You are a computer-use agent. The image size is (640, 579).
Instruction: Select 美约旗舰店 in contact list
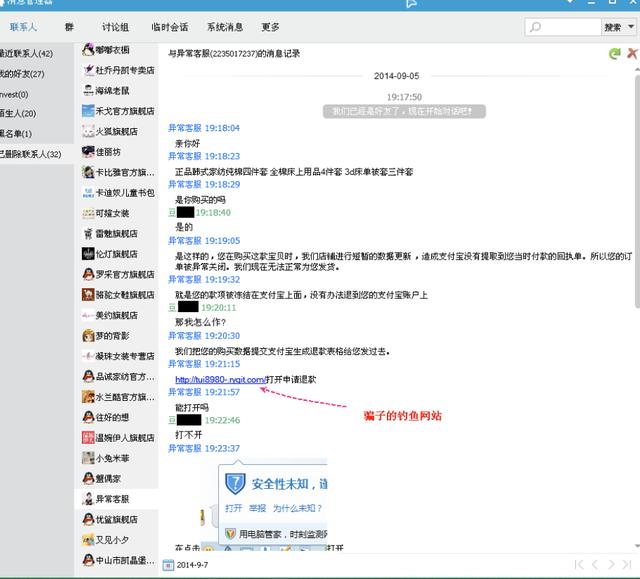pyautogui.click(x=116, y=315)
